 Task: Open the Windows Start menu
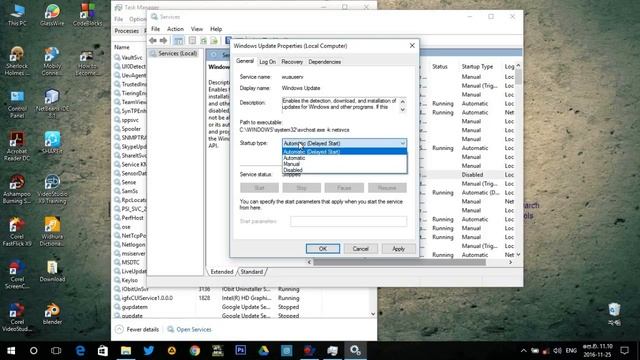tap(11, 351)
